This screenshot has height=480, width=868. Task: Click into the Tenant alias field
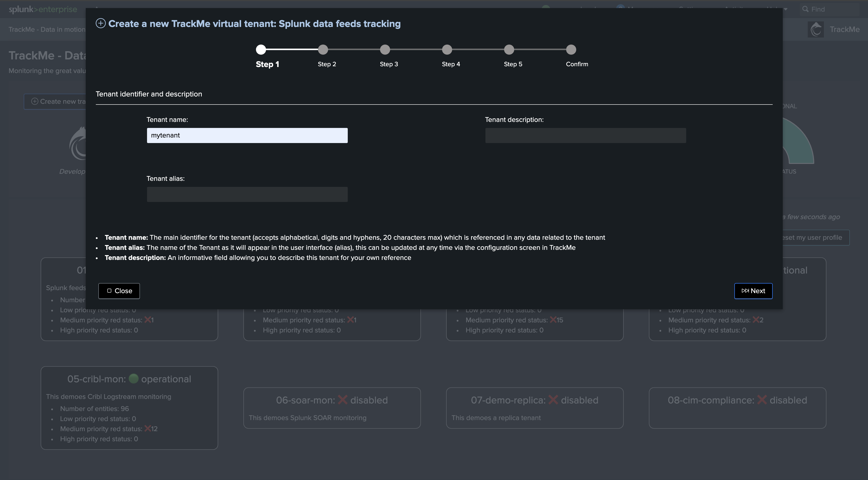tap(247, 194)
